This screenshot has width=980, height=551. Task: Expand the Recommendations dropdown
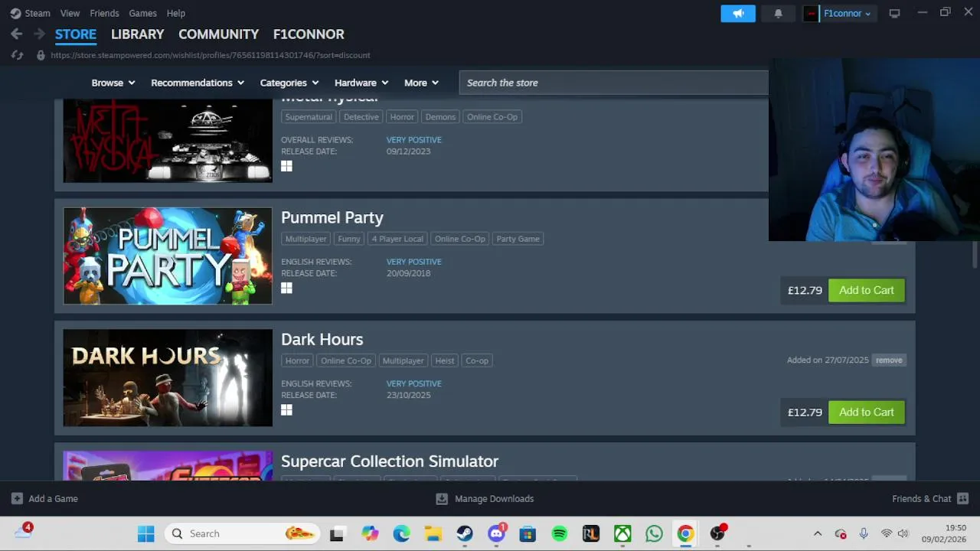[198, 83]
